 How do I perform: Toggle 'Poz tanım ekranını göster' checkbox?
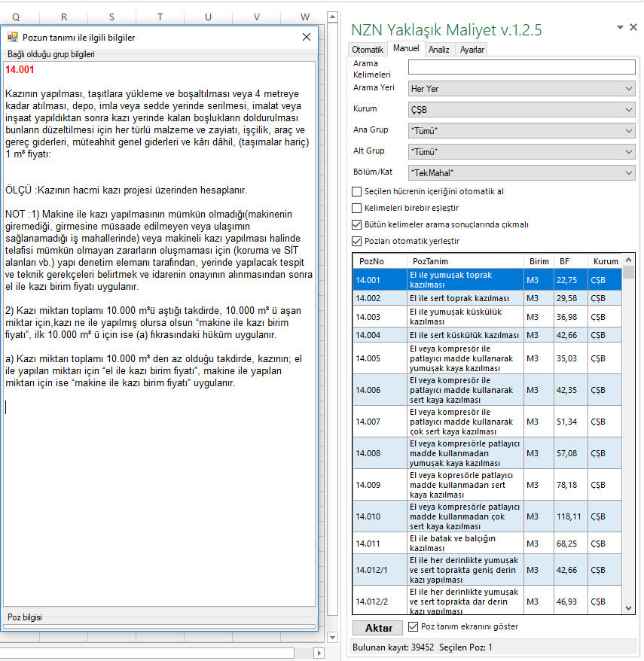coord(413,626)
